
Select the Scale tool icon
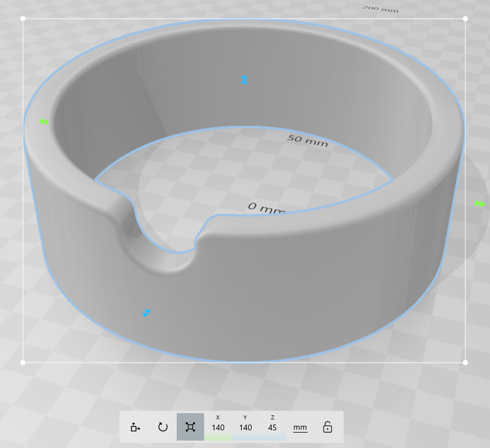click(x=190, y=427)
